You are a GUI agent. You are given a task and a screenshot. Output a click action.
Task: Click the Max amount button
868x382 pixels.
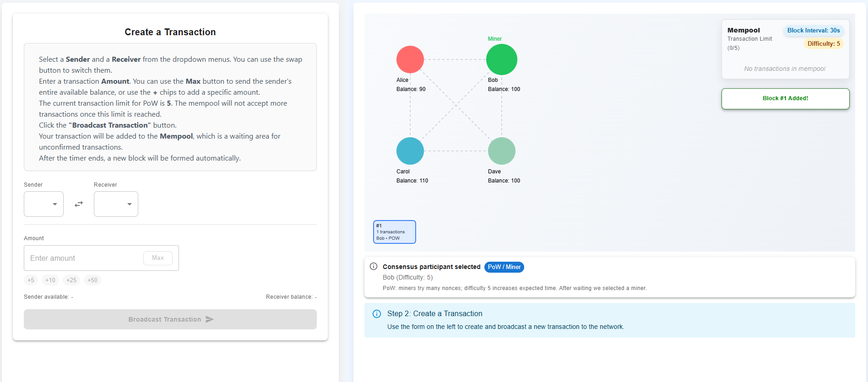pos(158,258)
